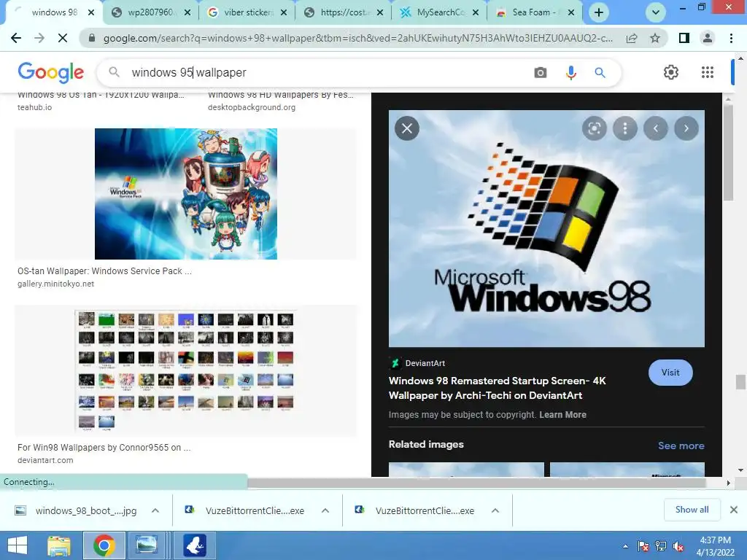This screenshot has width=747, height=560.
Task: Open the OS-tan wallpaper thumbnail
Action: [186, 194]
